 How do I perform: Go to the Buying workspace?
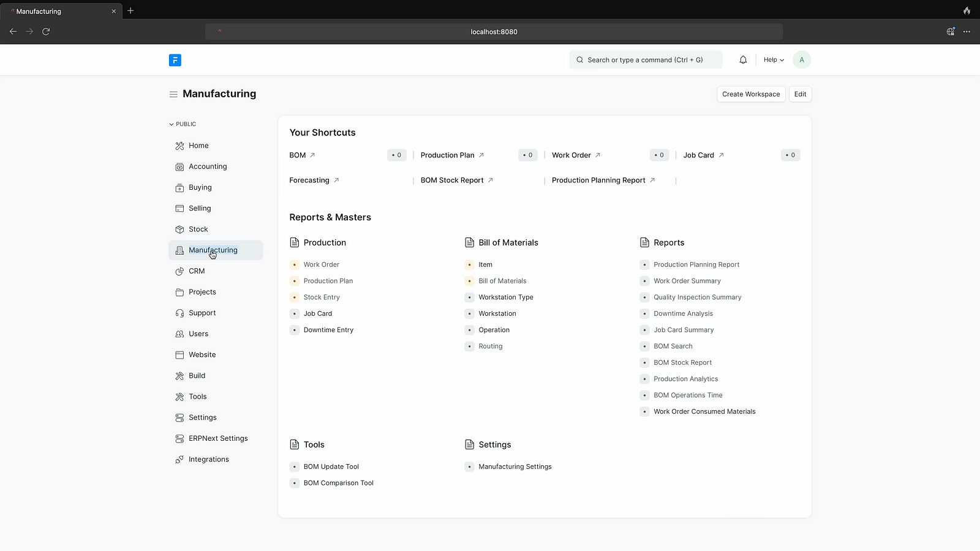200,187
